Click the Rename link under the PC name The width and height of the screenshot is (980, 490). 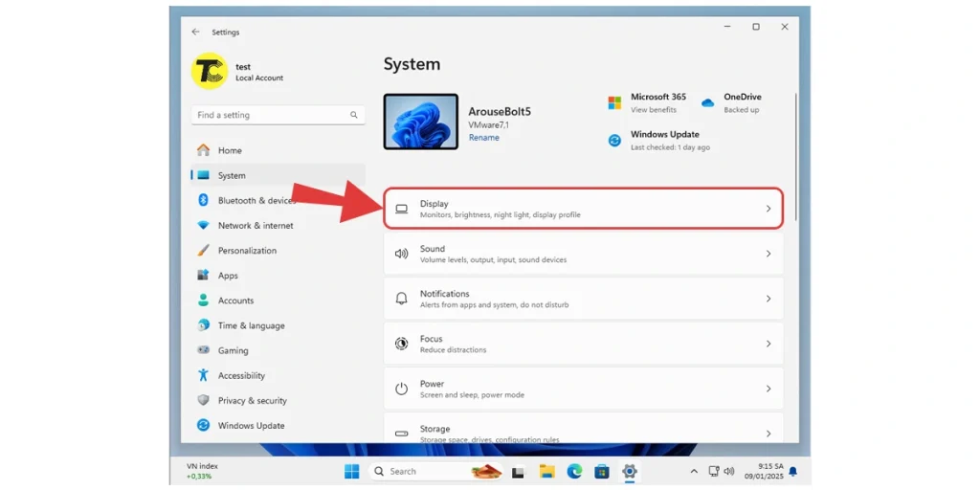[x=483, y=138]
